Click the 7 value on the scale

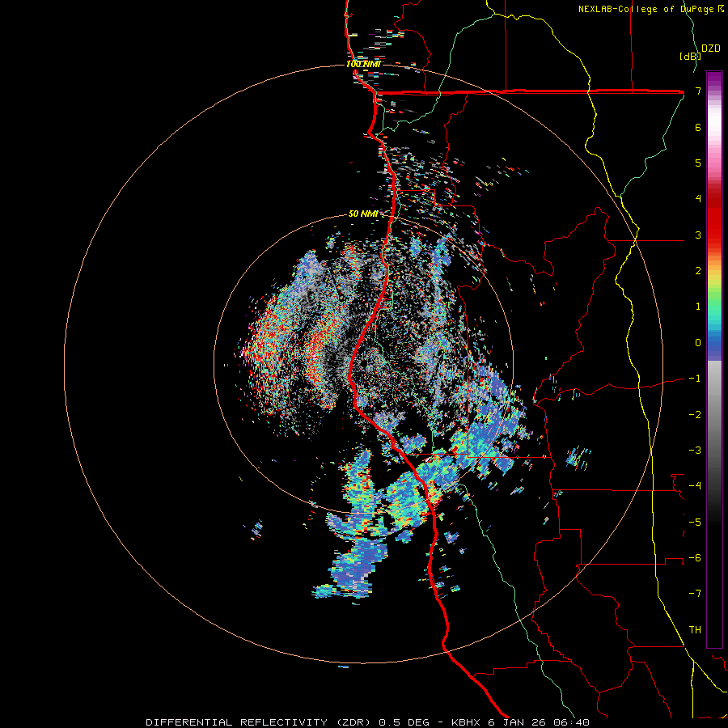click(x=698, y=91)
